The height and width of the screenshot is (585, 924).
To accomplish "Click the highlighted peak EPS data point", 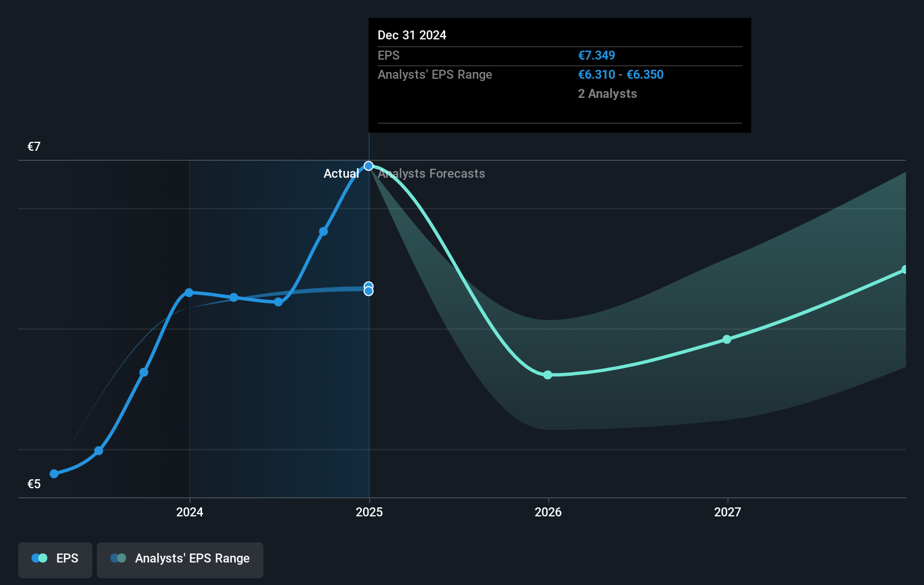I will coord(369,165).
